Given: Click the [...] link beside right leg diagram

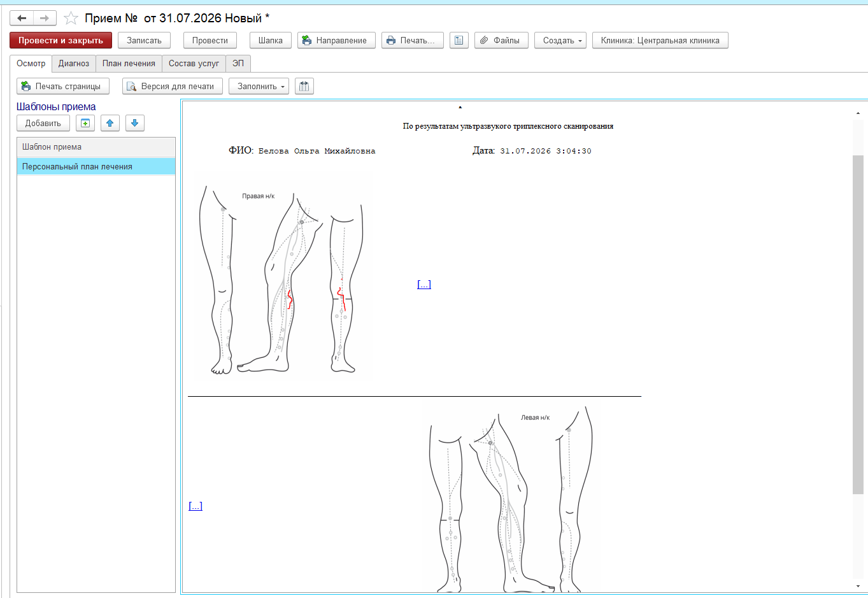Looking at the screenshot, I should [x=424, y=284].
